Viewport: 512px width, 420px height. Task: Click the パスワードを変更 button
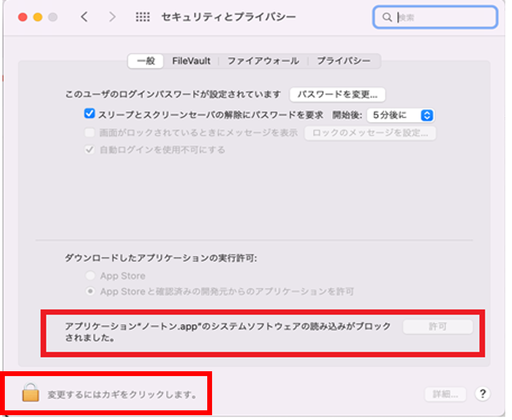coord(337,94)
